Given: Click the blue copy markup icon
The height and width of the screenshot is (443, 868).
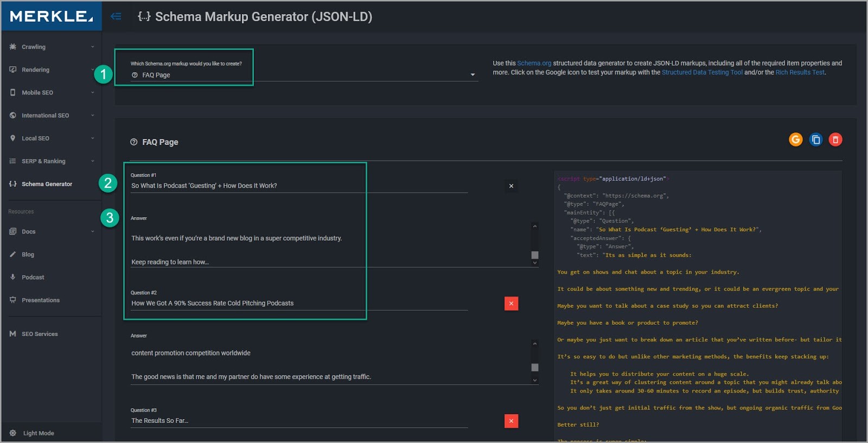Looking at the screenshot, I should point(815,140).
